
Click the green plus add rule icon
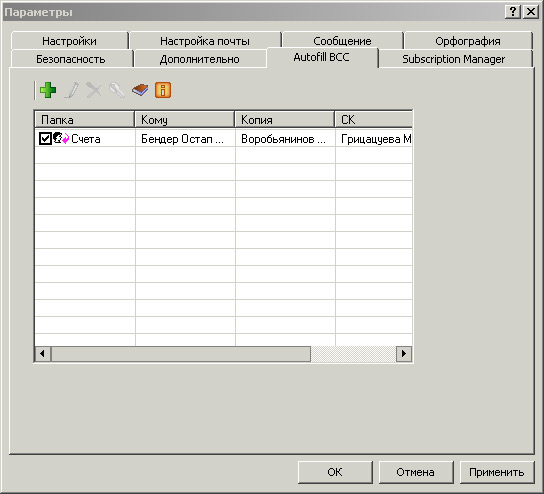(48, 90)
